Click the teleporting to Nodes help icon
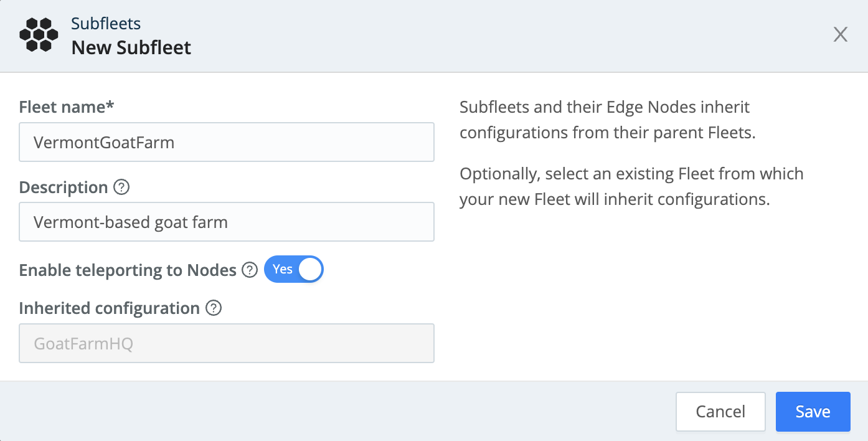The width and height of the screenshot is (868, 441). coord(249,270)
